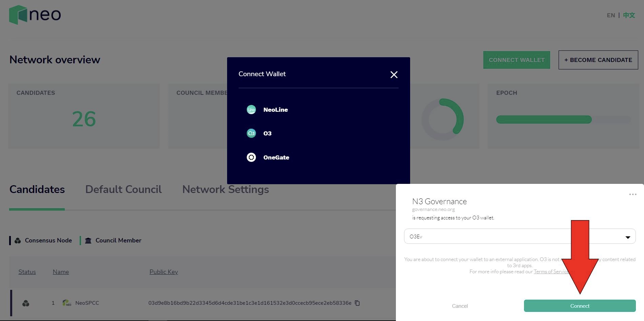Click the Connect Wallet button
The width and height of the screenshot is (644, 321).
coord(517,60)
